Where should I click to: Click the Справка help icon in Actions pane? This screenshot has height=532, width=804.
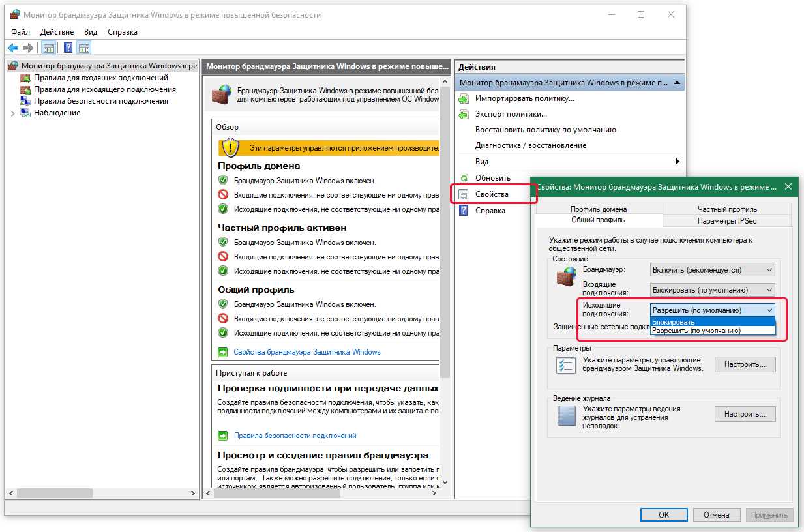464,211
